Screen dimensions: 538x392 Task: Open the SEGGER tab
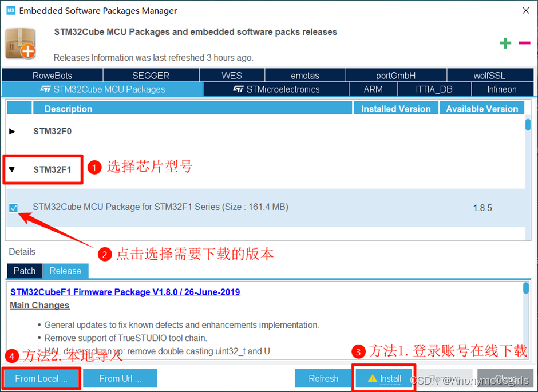(151, 76)
